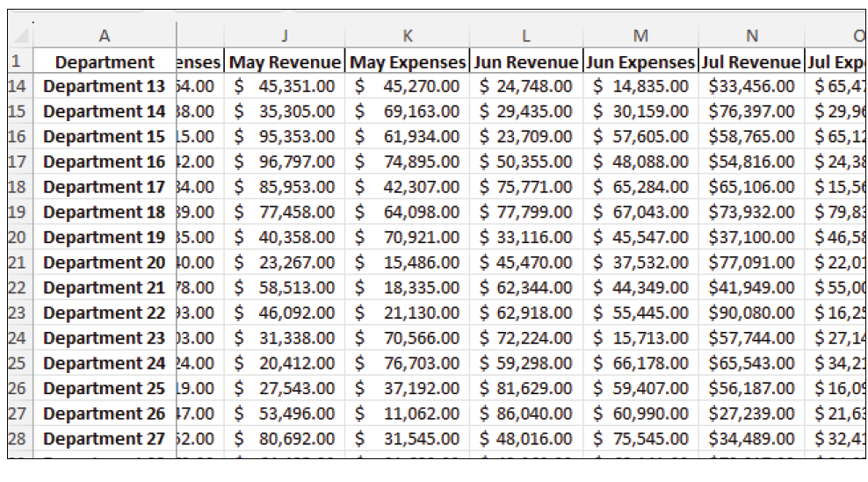Select the column L header
Screen dimensions: 868x482
[525, 36]
